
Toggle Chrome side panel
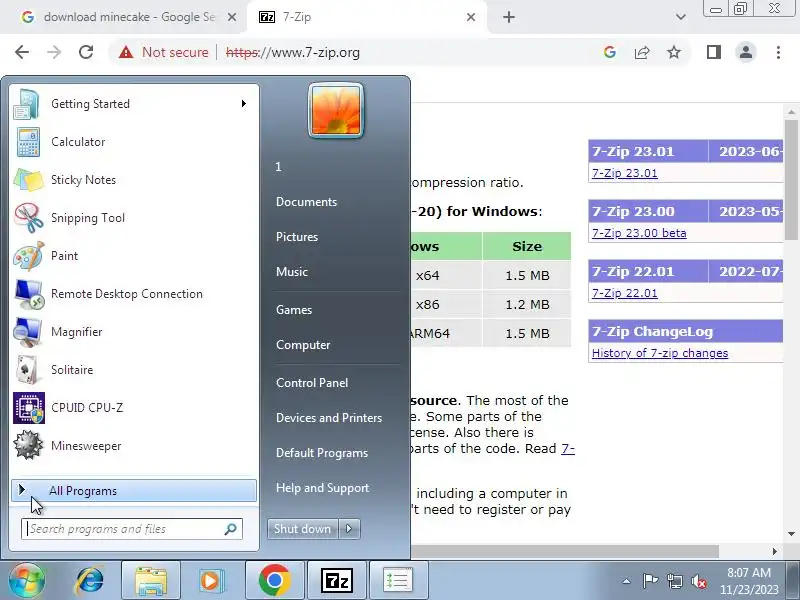(x=714, y=52)
